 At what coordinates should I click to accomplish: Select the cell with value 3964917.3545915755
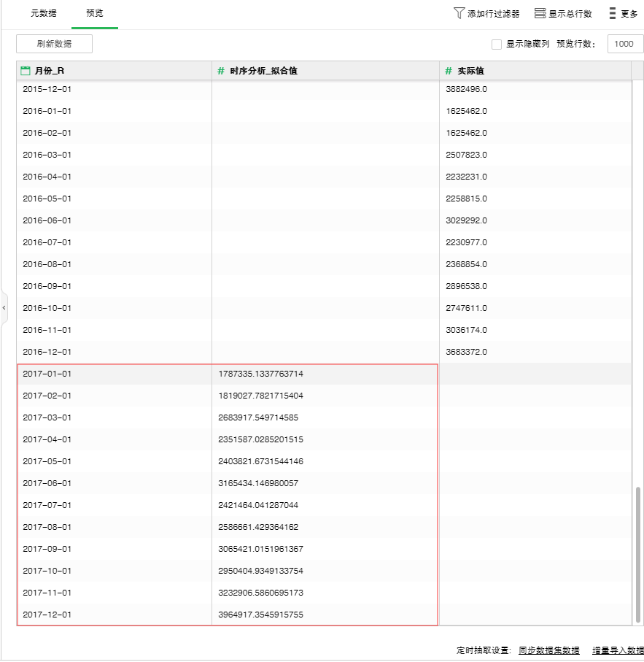coord(260,615)
